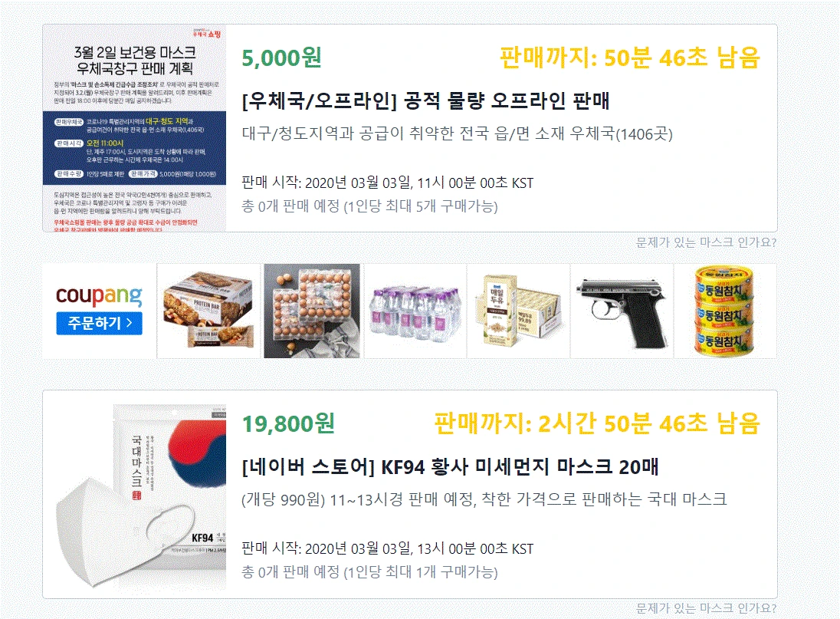Open the soy milk carton thumbnail
Image resolution: width=840 pixels, height=619 pixels.
point(518,311)
